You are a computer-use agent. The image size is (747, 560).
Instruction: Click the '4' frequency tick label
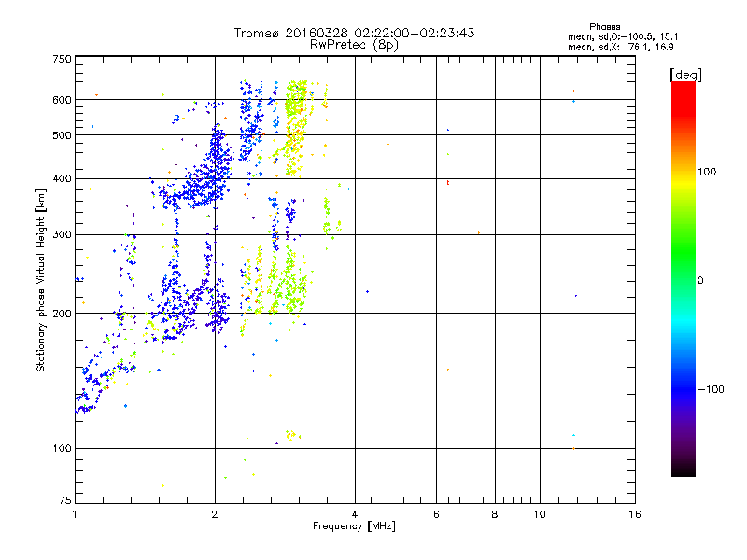pos(355,514)
